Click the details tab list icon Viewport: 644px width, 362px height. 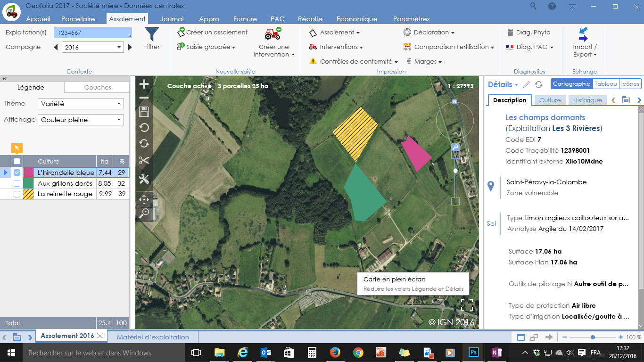point(626,100)
